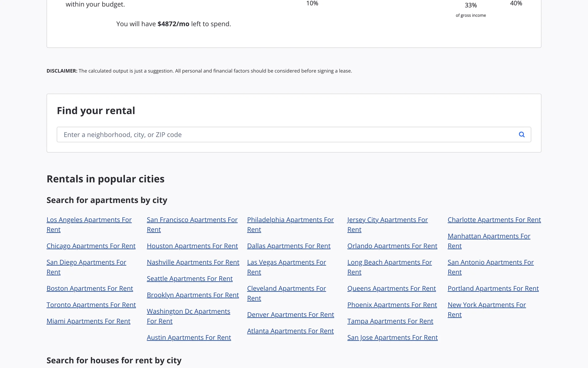Viewport: 588px width, 368px height.
Task: Go to Orlando Apartments For Rent
Action: [x=392, y=246]
